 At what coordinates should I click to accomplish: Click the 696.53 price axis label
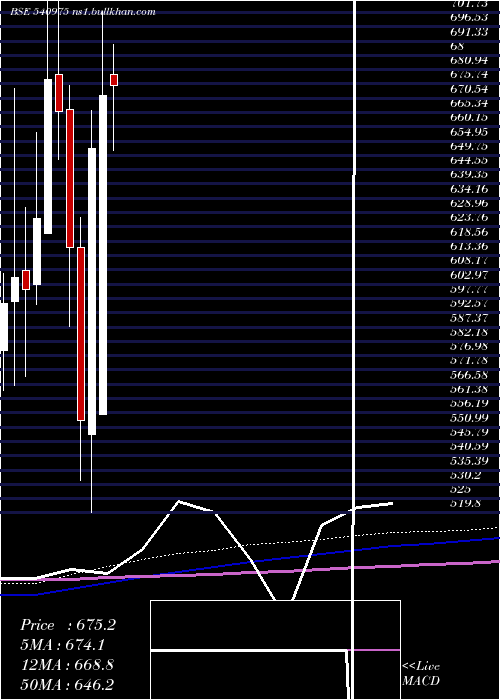pos(469,17)
